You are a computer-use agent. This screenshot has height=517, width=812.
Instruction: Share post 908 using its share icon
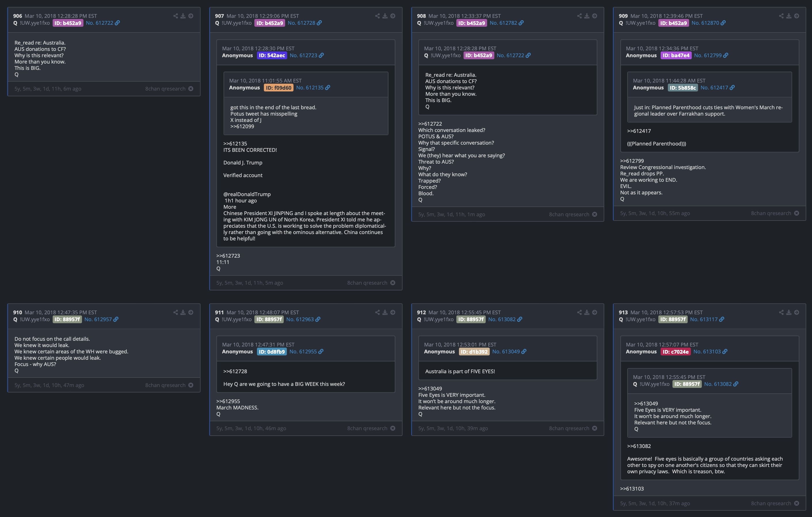tap(579, 16)
